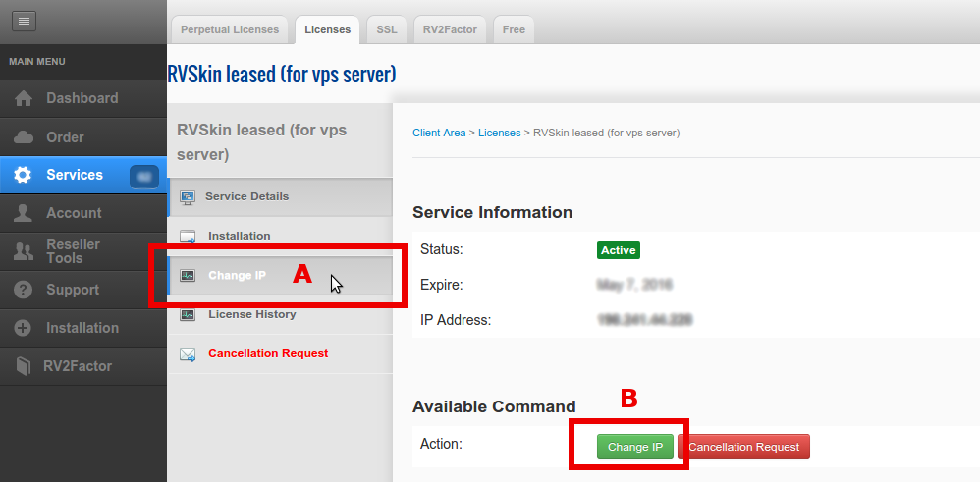Click the Expire: label
Viewport: 980px width, 482px height.
pyautogui.click(x=441, y=285)
